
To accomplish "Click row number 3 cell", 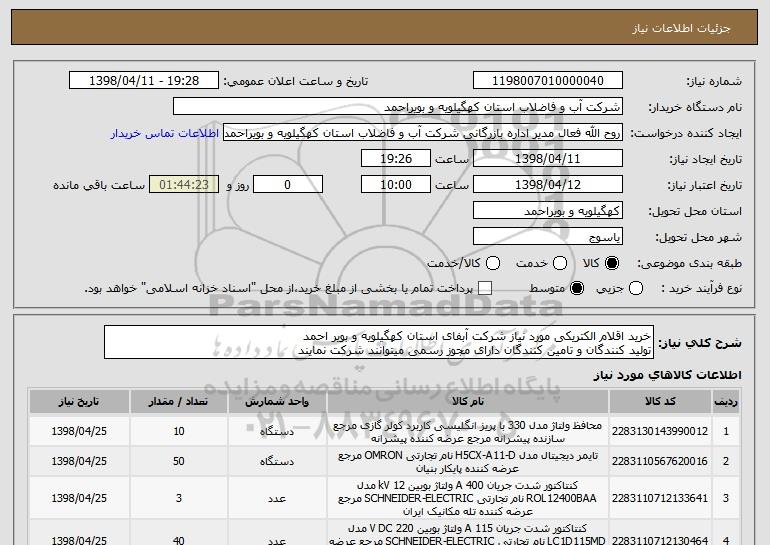I will coord(726,498).
